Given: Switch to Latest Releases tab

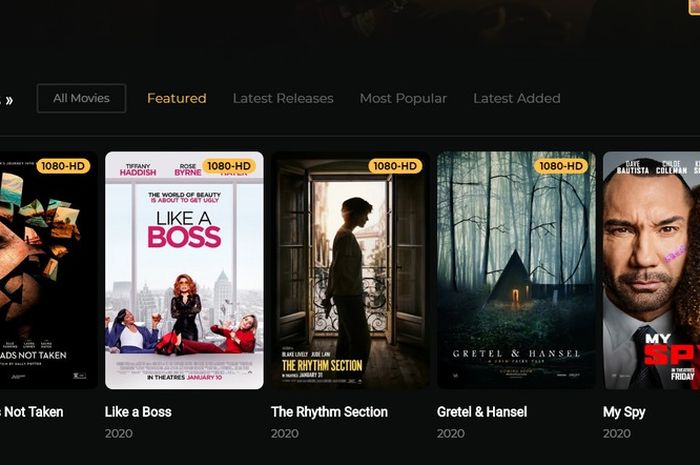Looking at the screenshot, I should (x=283, y=98).
